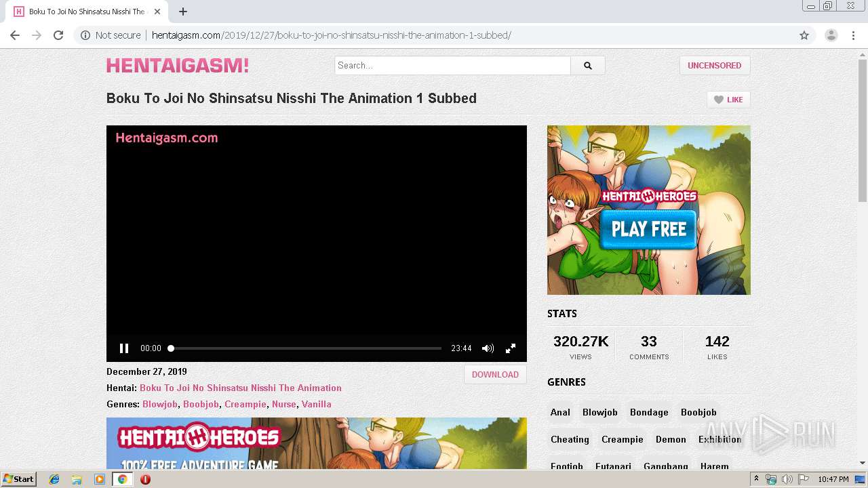Viewport: 868px width, 488px height.
Task: Select sidebar Boobjob genre tag
Action: (698, 412)
